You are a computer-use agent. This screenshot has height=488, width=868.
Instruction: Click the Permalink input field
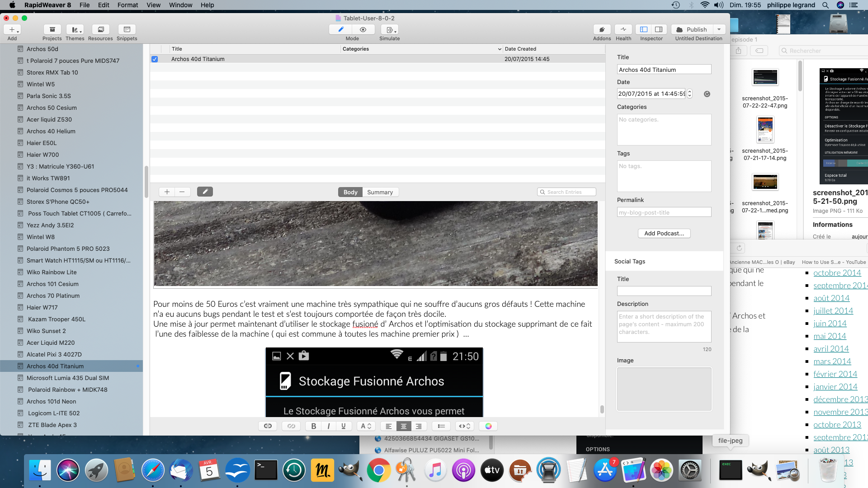tap(664, 212)
